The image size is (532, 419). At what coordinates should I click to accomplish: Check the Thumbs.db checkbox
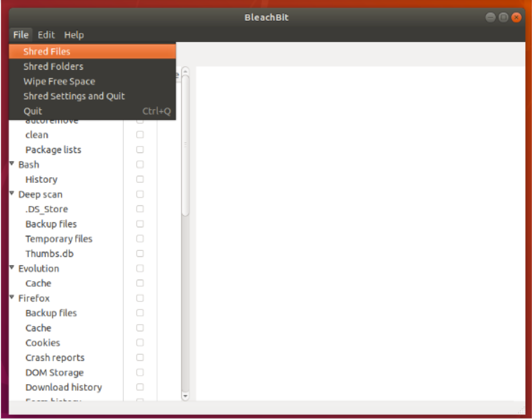[x=140, y=254]
